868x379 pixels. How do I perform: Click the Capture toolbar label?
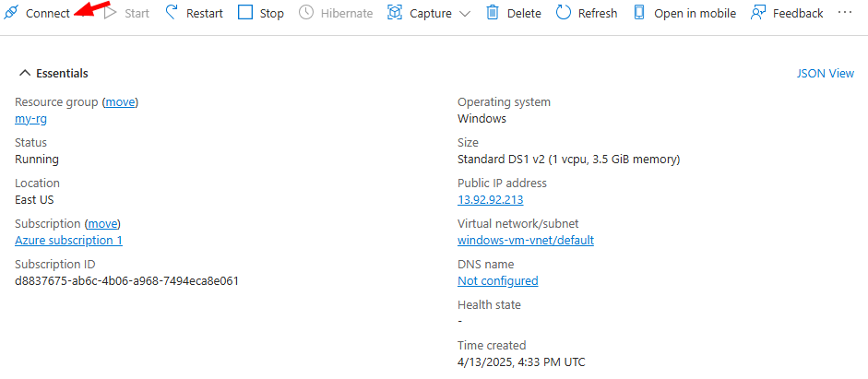[x=431, y=13]
